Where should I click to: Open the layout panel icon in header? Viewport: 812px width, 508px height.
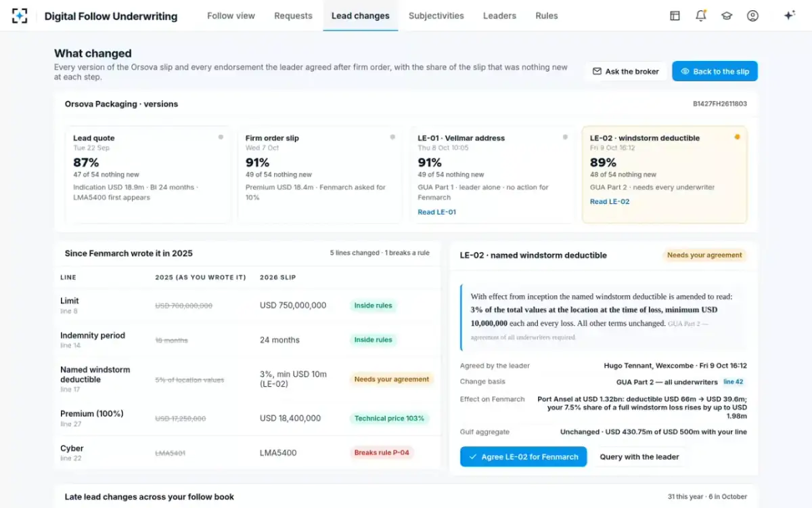(675, 16)
